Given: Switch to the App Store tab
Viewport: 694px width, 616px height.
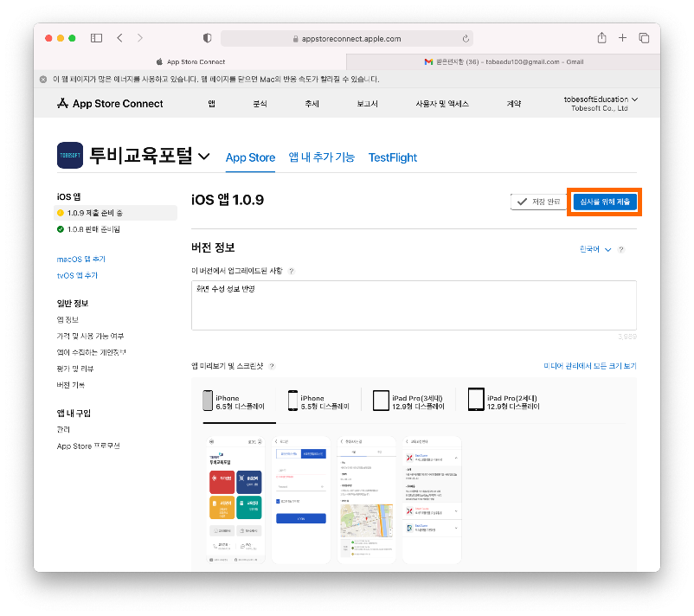Looking at the screenshot, I should [250, 157].
